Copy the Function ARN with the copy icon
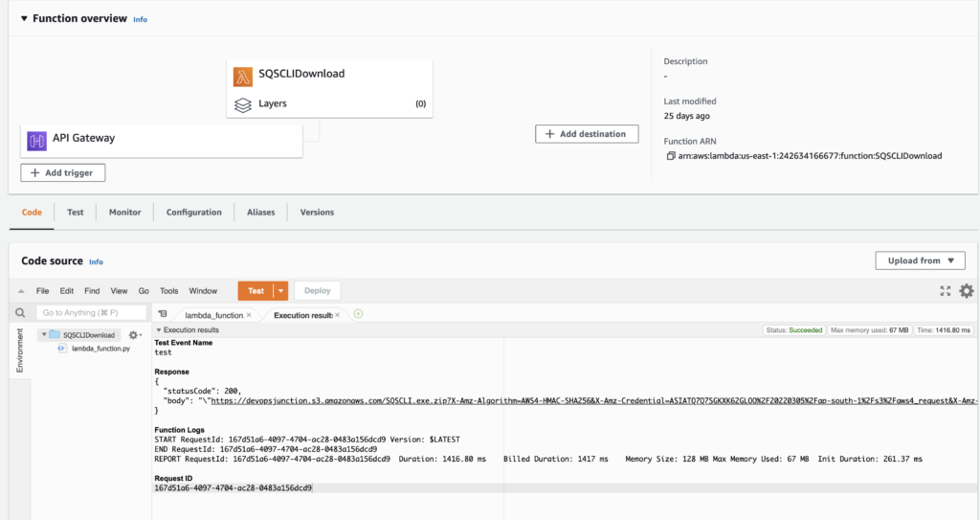 click(671, 155)
